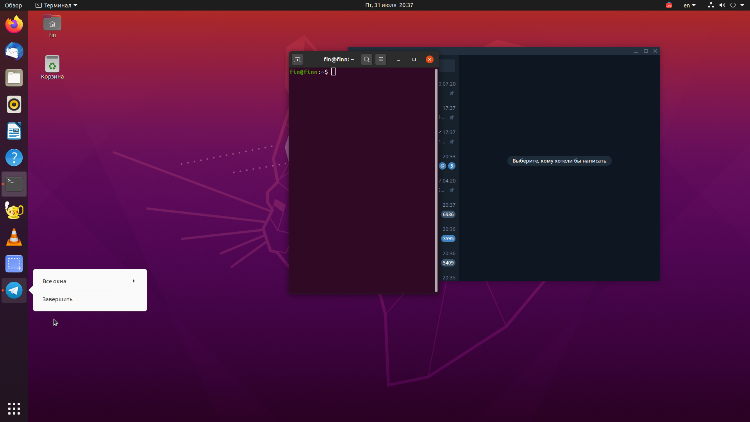Open Rhythmbox music player icon
750x422 pixels.
click(x=14, y=104)
